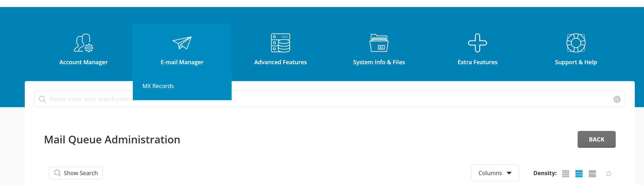644x185 pixels.
Task: Select the Extra Features plus icon
Action: coord(477,43)
